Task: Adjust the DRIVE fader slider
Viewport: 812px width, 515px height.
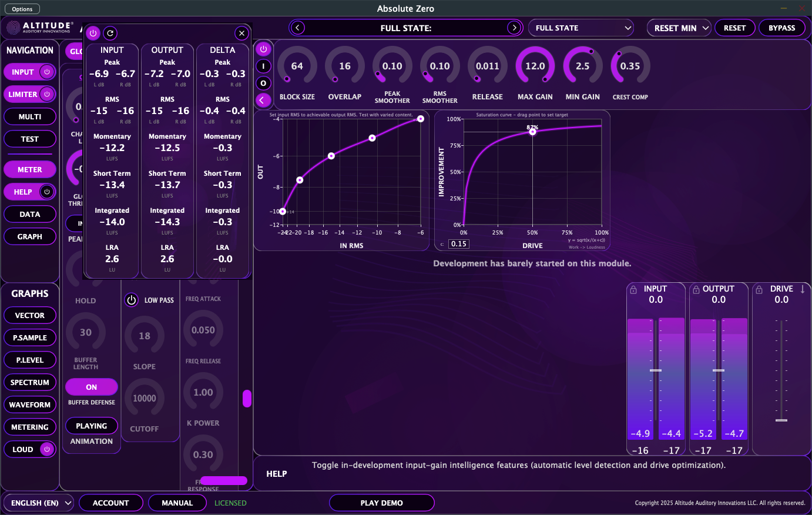Action: point(781,420)
